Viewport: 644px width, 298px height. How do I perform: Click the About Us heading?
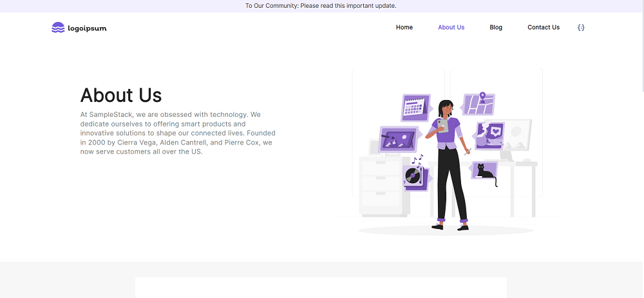tap(121, 95)
